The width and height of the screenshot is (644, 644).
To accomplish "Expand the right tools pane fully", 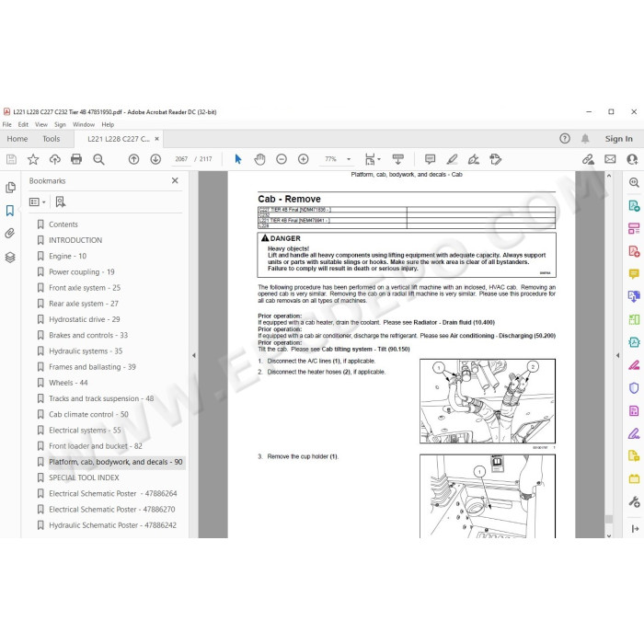I will 635,529.
